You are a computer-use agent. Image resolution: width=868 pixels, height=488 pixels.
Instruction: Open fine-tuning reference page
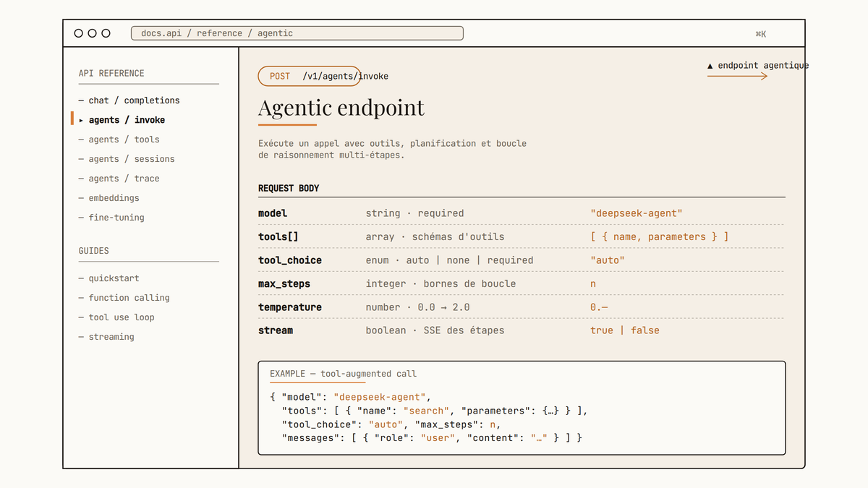(111, 218)
